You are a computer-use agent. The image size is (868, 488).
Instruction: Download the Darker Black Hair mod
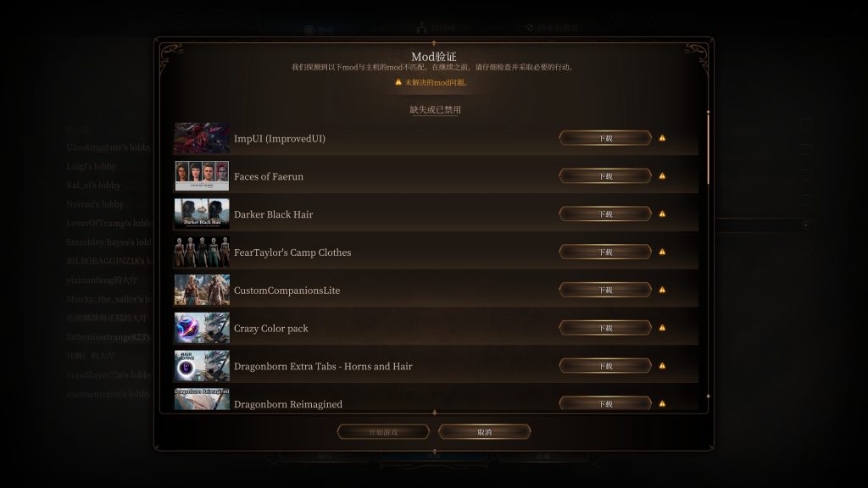605,213
